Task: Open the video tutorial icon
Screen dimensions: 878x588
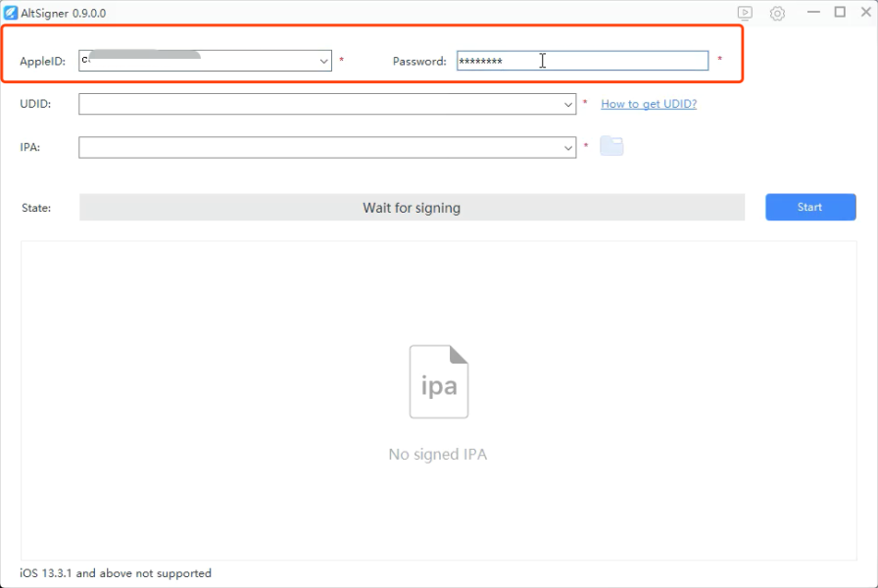Action: click(x=745, y=13)
